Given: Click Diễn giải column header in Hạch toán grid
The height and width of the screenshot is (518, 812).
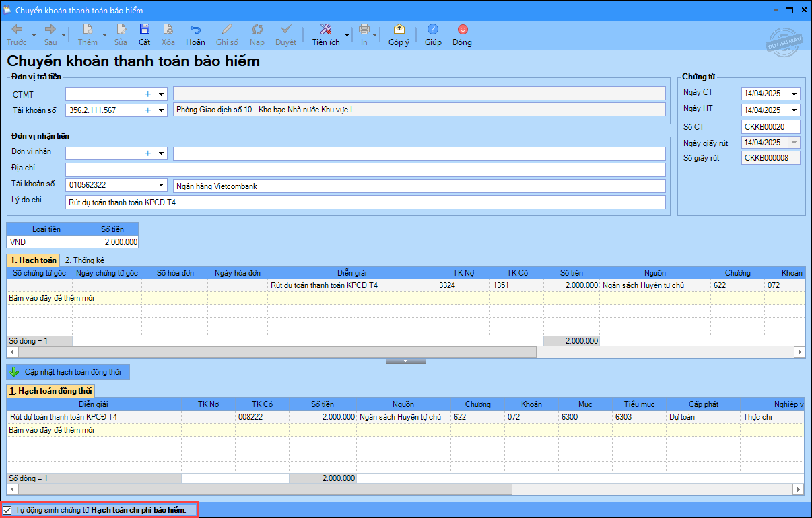Looking at the screenshot, I should pos(351,273).
